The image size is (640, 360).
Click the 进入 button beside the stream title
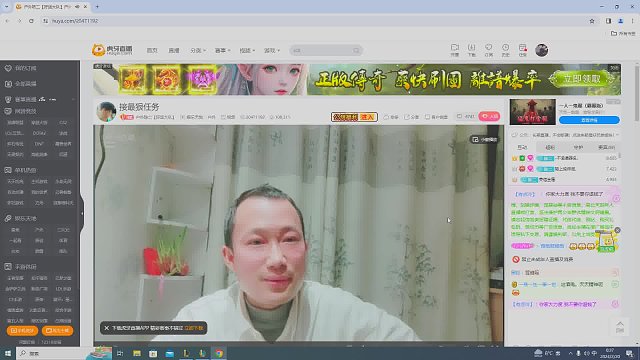point(368,117)
